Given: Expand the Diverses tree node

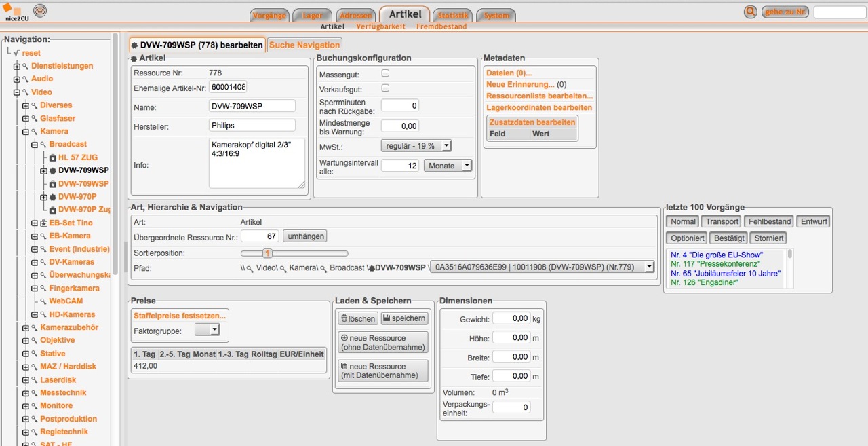Looking at the screenshot, I should (x=26, y=105).
